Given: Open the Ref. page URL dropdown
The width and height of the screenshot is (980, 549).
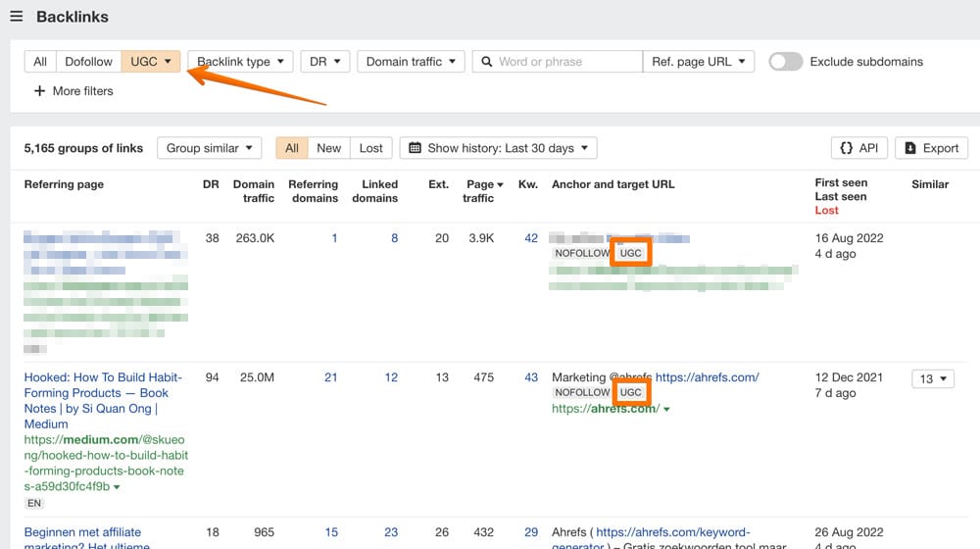Looking at the screenshot, I should [x=698, y=62].
